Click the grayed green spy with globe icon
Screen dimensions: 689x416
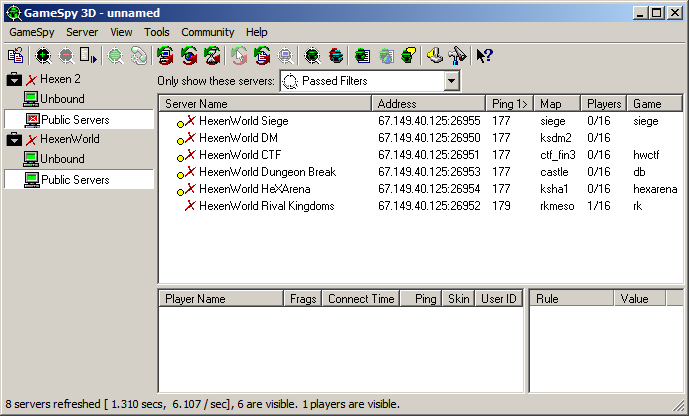(x=386, y=56)
